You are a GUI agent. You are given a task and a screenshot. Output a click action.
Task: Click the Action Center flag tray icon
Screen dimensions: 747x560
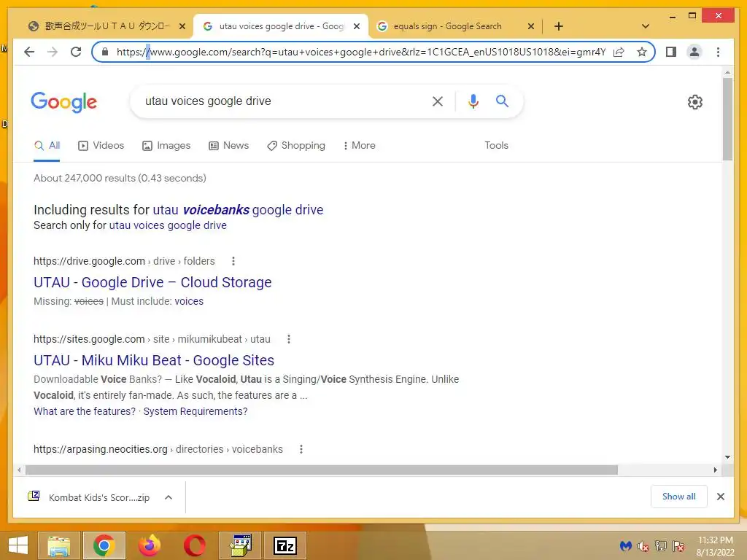pyautogui.click(x=678, y=545)
